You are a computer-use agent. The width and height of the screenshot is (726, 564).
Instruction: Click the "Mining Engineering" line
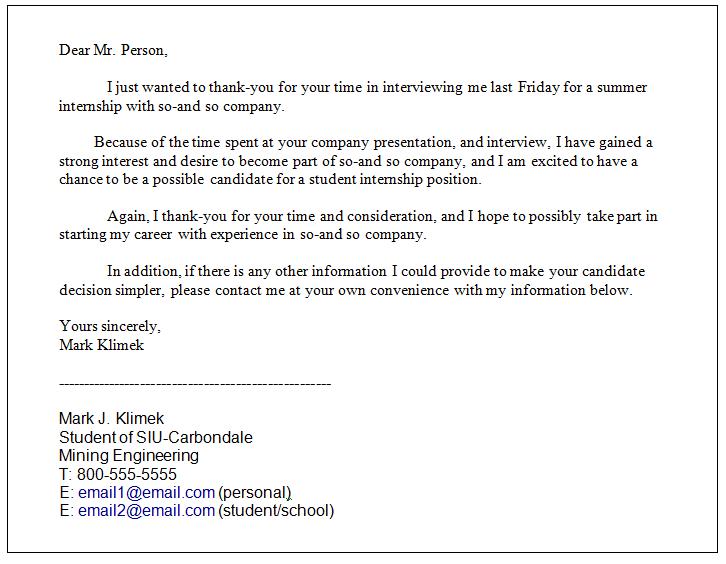[128, 455]
